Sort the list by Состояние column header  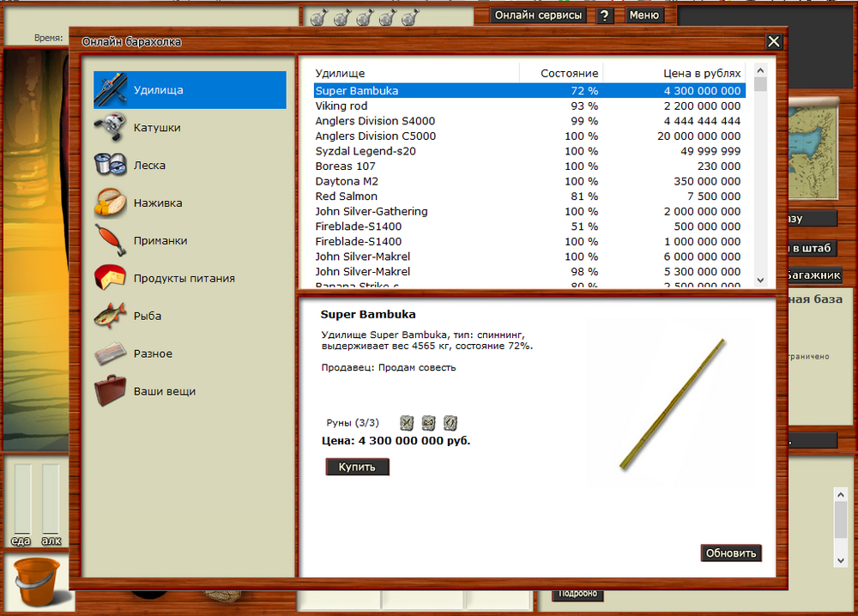[569, 74]
